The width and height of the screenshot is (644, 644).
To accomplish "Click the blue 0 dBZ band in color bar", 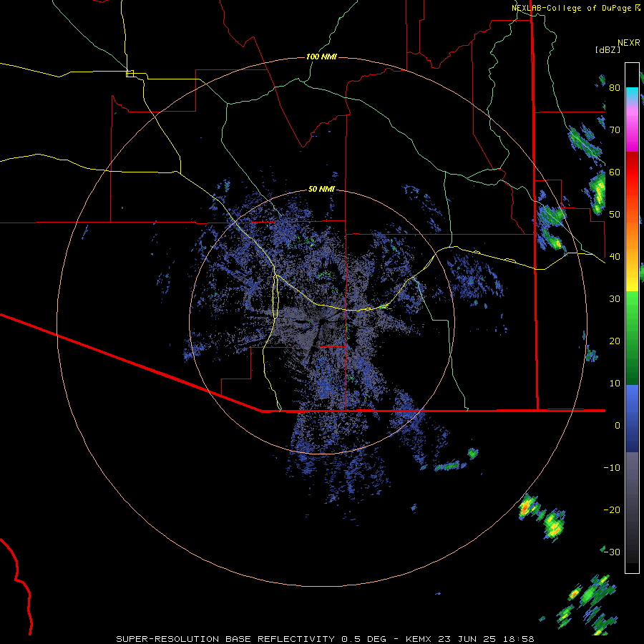I will (x=632, y=419).
